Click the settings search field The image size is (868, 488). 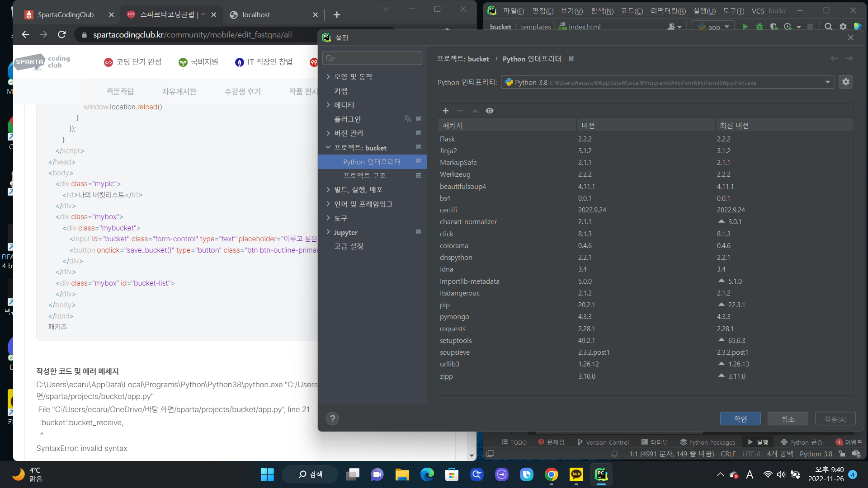[x=372, y=58]
